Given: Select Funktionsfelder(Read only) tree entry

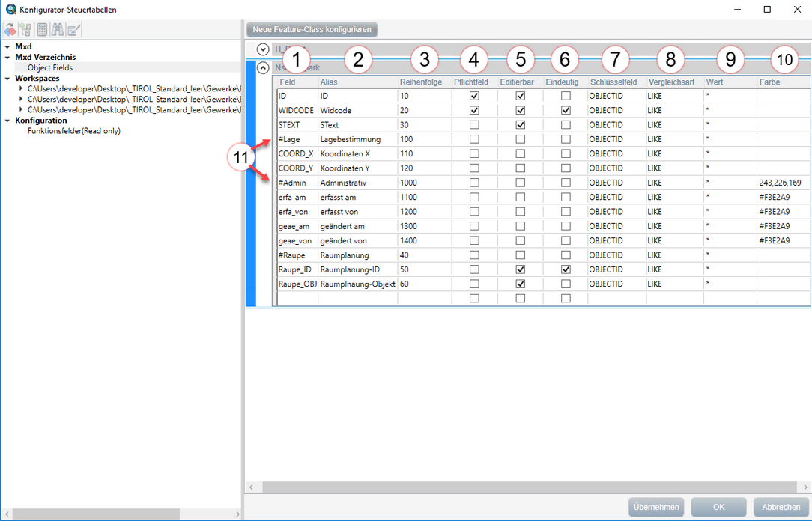Looking at the screenshot, I should (x=74, y=131).
